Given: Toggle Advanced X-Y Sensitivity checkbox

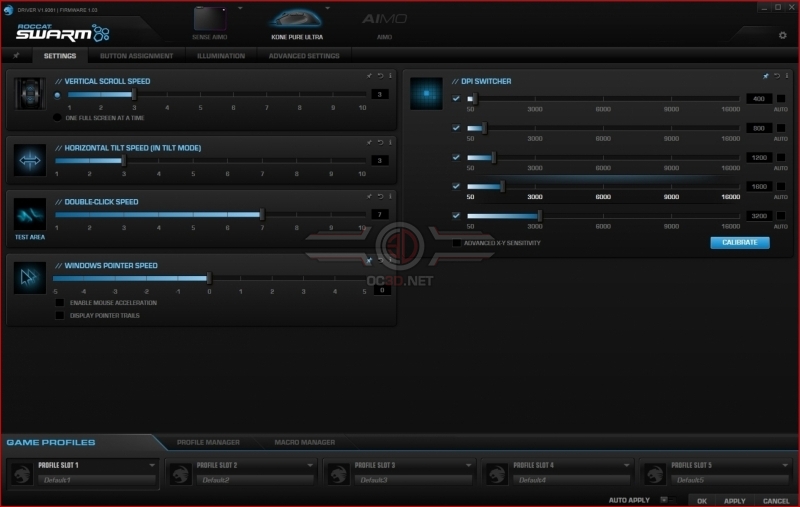Looking at the screenshot, I should click(457, 243).
